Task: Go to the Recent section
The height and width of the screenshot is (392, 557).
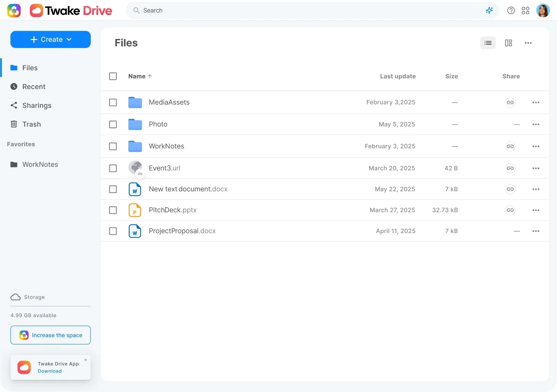Action: coord(34,87)
